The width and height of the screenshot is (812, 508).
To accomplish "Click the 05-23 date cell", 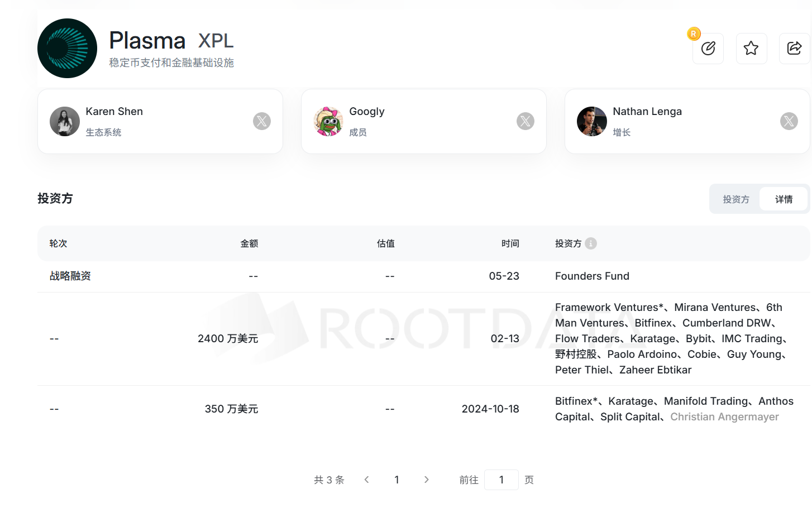I will 504,276.
